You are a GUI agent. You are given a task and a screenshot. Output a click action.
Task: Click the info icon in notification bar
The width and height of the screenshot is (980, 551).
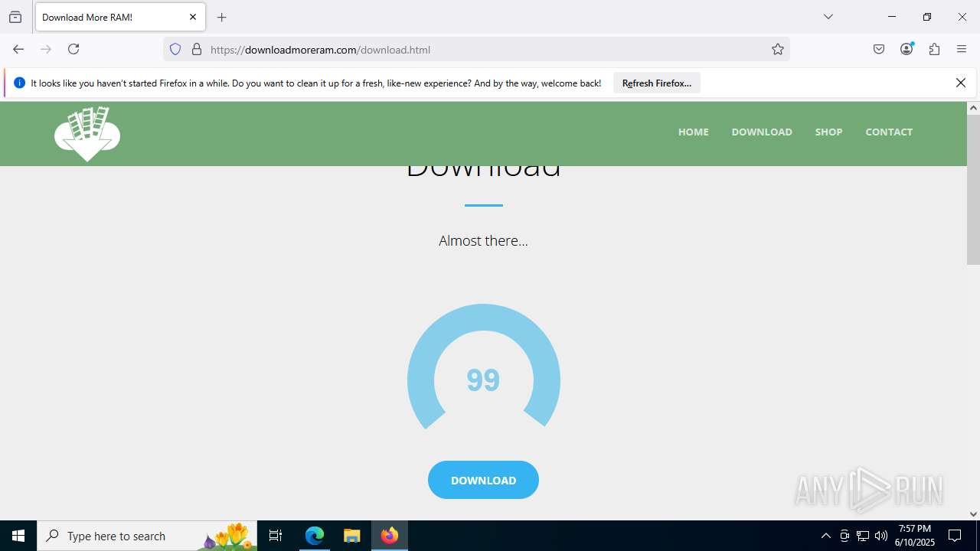coord(20,83)
